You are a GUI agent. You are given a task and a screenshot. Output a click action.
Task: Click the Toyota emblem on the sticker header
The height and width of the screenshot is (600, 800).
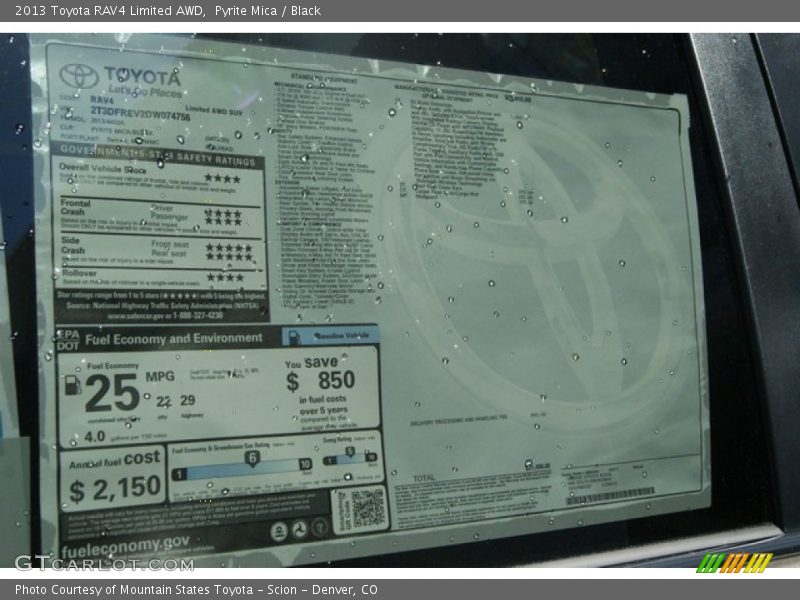(79, 76)
